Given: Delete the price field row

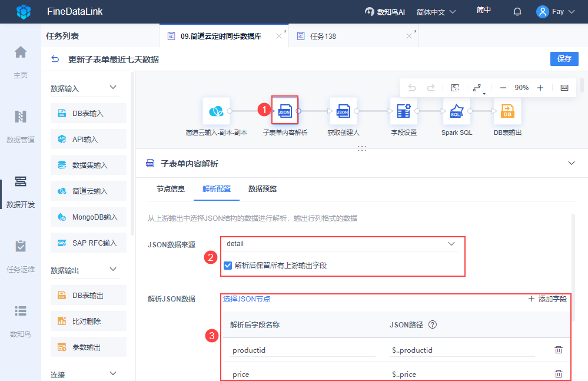Looking at the screenshot, I should pos(559,374).
